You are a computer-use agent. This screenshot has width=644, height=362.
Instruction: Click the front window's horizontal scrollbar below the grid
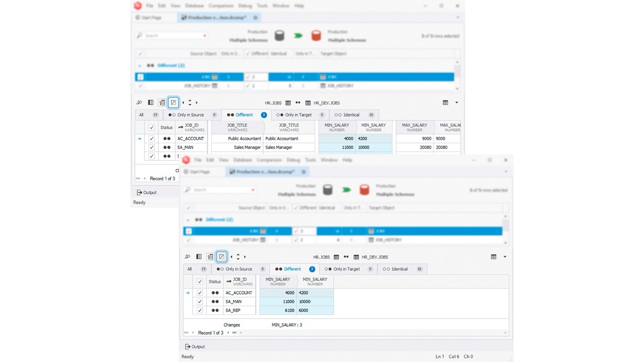coord(372,333)
